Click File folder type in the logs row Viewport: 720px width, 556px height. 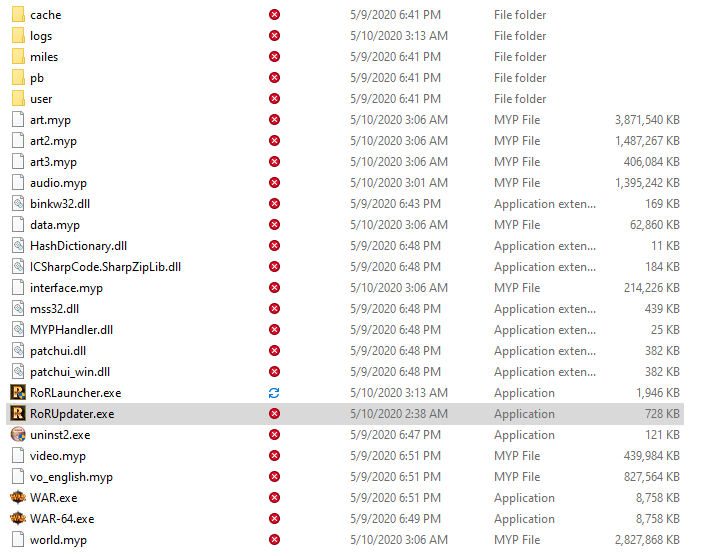520,36
